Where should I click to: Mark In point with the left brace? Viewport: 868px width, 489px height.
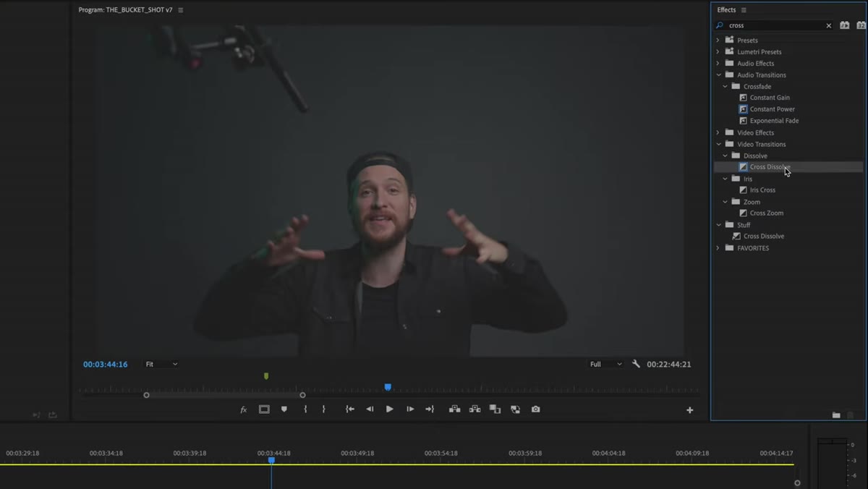pos(305,409)
